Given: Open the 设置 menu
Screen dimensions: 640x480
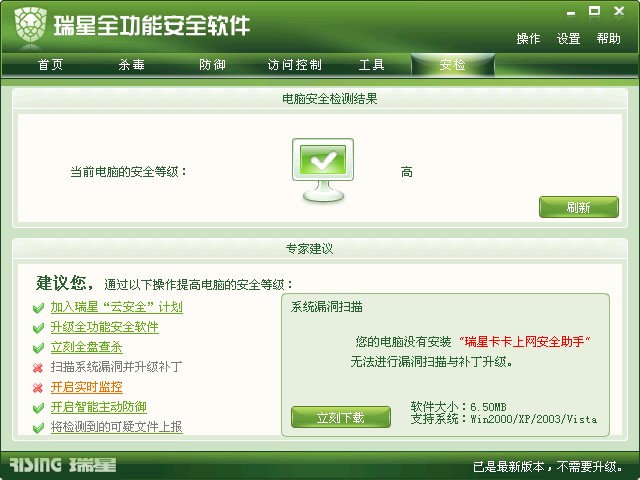Looking at the screenshot, I should coord(569,39).
